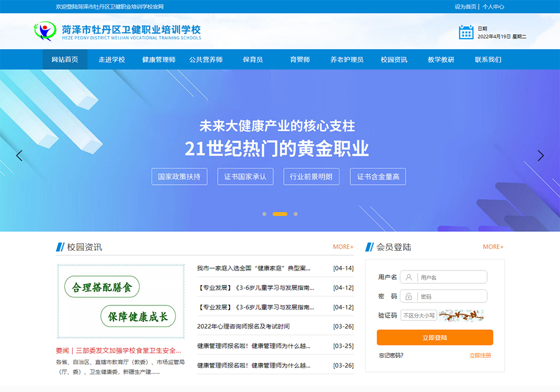
Task: Click the previous slide arrow on banner
Action: coord(20,156)
